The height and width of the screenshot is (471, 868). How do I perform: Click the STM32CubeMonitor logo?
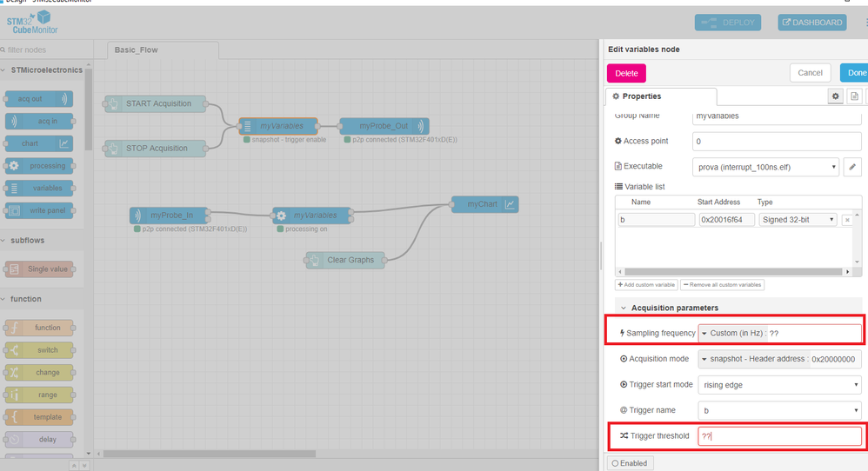(32, 22)
